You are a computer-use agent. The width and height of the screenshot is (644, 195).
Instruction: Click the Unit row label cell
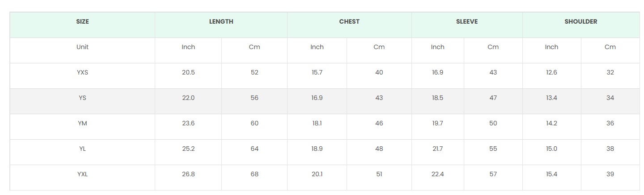pyautogui.click(x=82, y=47)
